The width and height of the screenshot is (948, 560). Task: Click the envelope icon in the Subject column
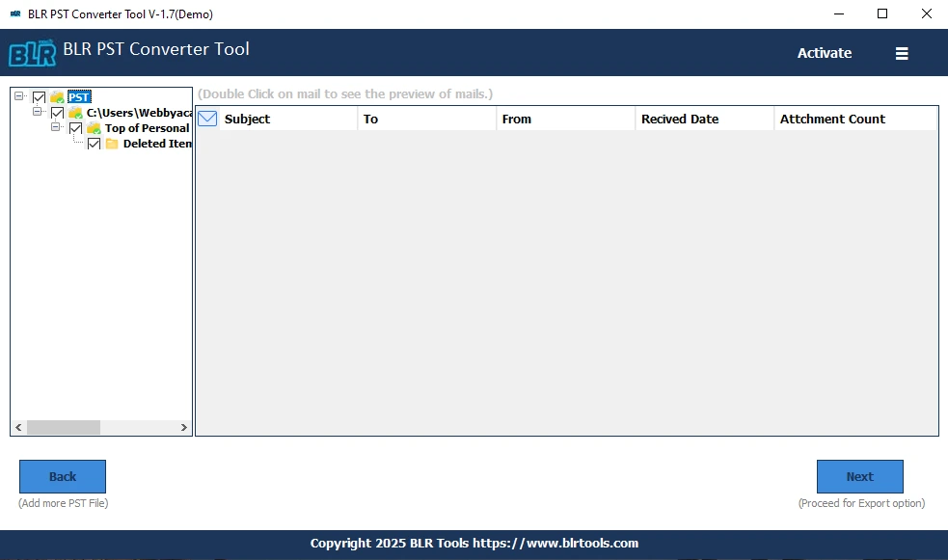click(x=206, y=118)
